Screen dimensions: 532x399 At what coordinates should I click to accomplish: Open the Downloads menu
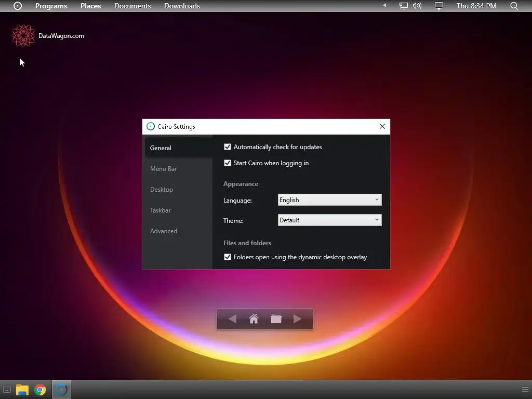click(182, 6)
